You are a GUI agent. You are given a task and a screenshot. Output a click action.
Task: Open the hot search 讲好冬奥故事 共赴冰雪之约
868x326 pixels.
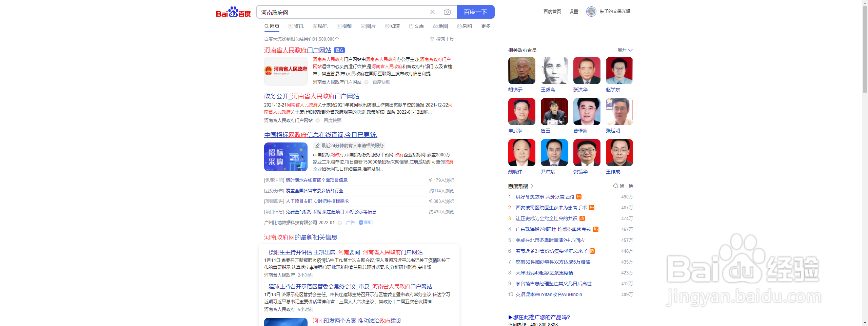[x=545, y=197]
